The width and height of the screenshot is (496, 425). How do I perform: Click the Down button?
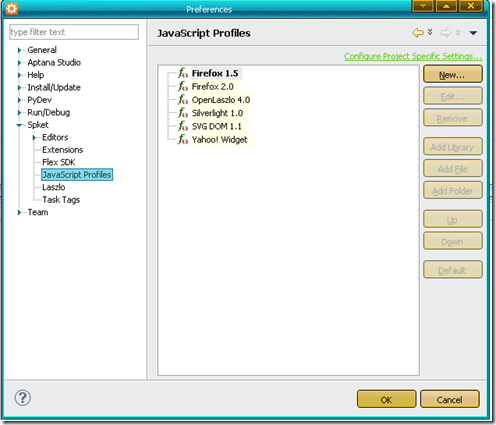tap(453, 241)
